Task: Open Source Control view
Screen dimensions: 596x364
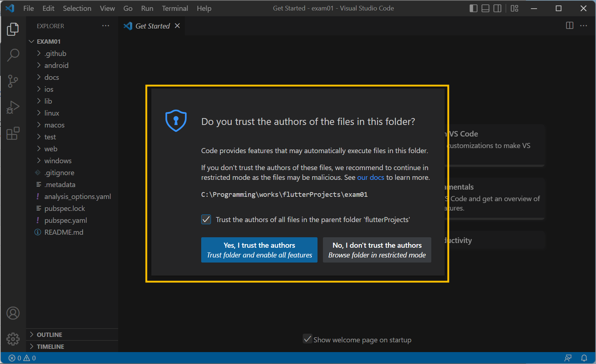Action: [13, 81]
